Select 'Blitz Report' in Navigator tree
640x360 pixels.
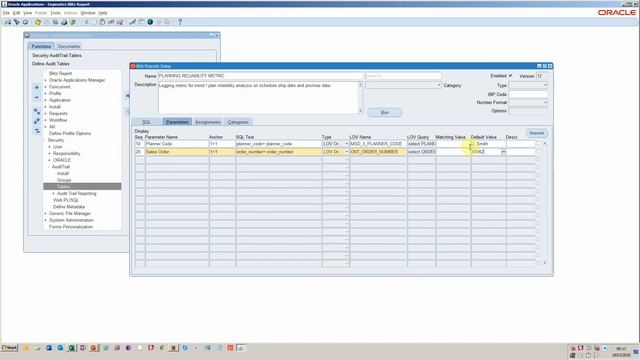coord(60,73)
